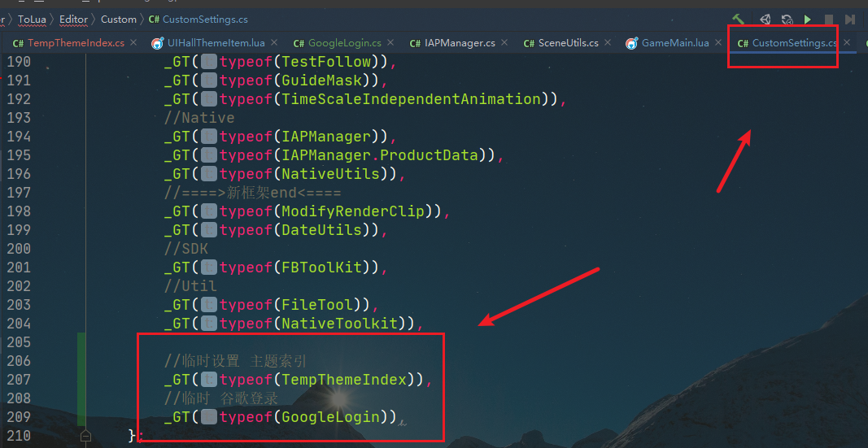The height and width of the screenshot is (448, 868).
Task: Click the Lua file icon on GameMain.lua tab
Action: [x=631, y=42]
